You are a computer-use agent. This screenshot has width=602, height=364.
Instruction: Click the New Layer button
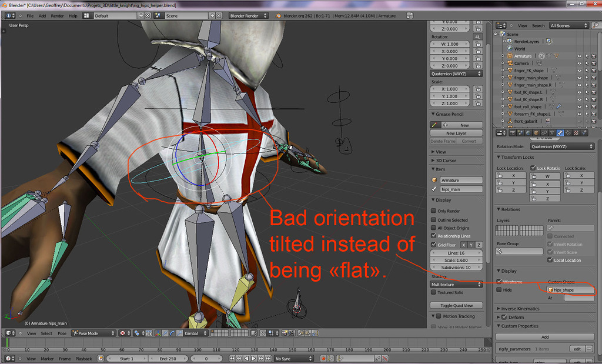[456, 133]
